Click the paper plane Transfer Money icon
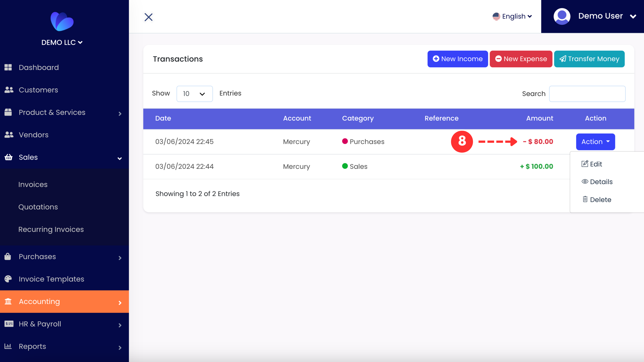This screenshot has width=644, height=362. 563,59
